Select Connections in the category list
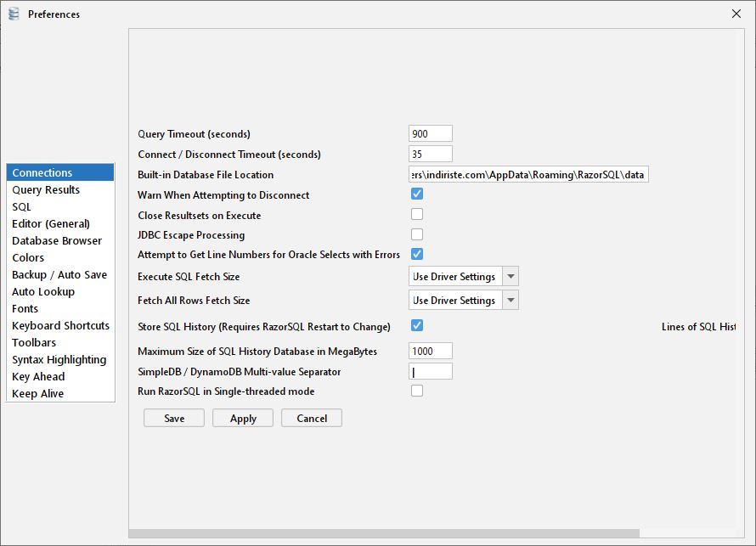The image size is (756, 546). click(x=60, y=172)
